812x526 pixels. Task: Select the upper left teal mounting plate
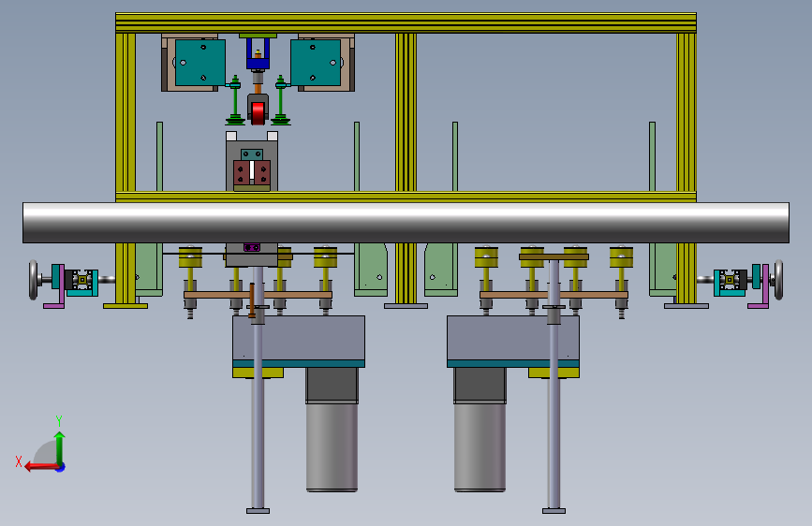click(x=200, y=63)
